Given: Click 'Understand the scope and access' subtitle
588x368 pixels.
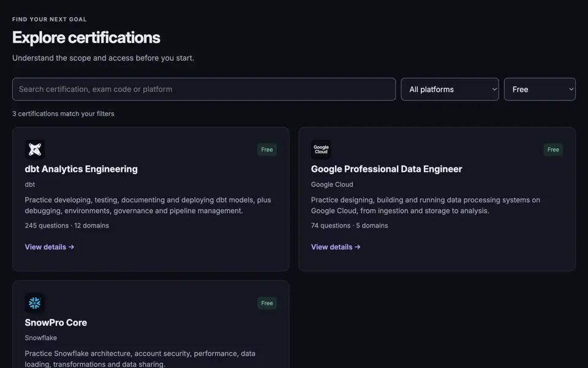Looking at the screenshot, I should pos(103,58).
